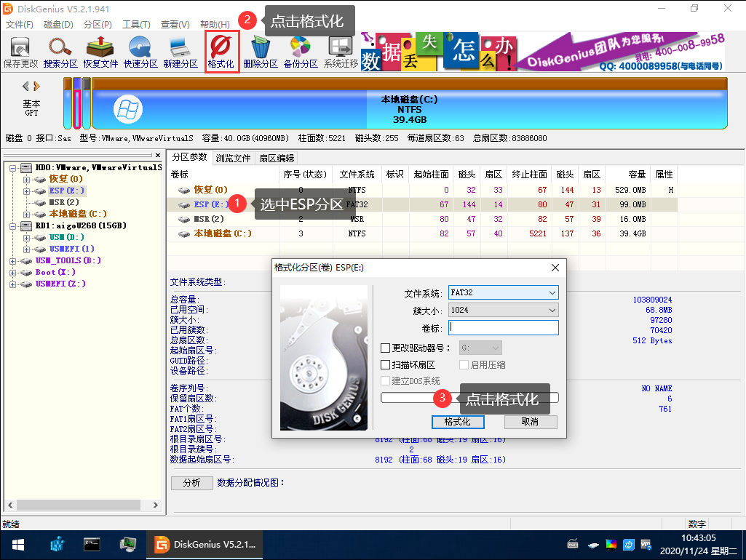Open the 文件系统 FAT32 dropdown
Screen dimensions: 746x560
pos(504,293)
